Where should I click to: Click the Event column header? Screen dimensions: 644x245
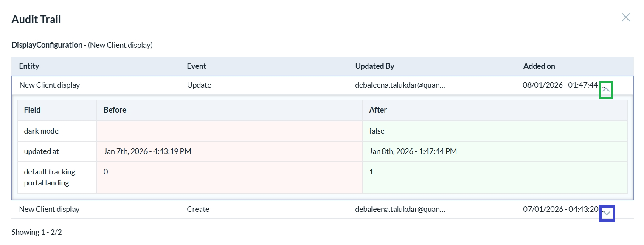point(196,66)
